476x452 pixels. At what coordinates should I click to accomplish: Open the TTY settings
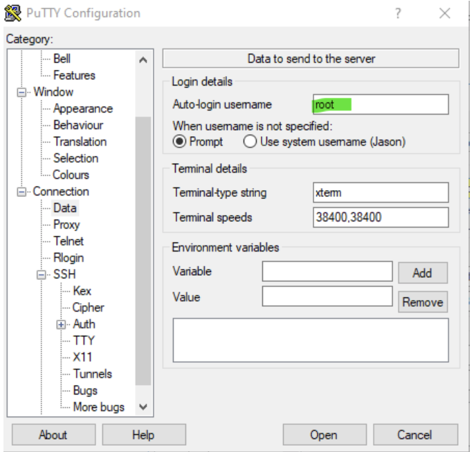[84, 341]
